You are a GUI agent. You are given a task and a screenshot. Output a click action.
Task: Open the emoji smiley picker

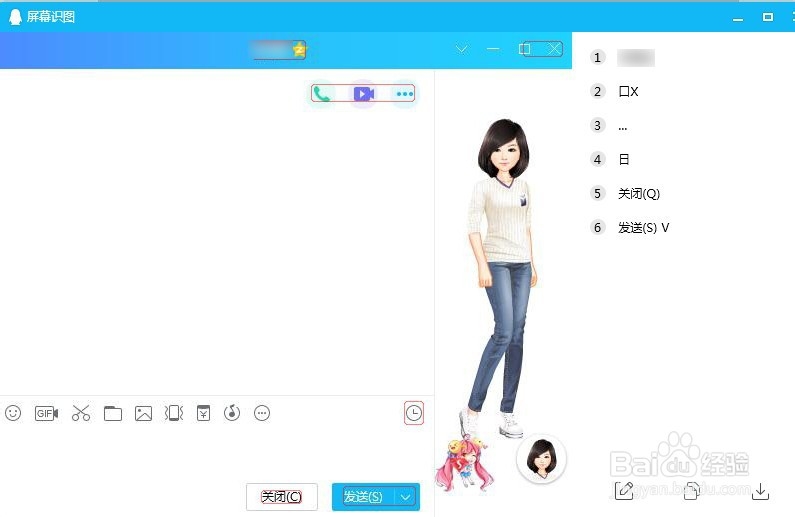[x=13, y=413]
